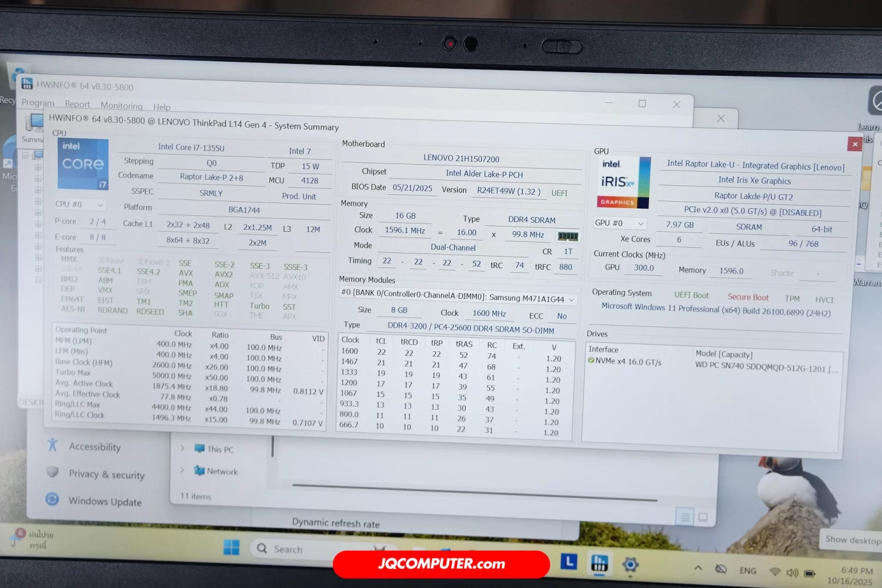Open HWiNFO from the taskbar
882x588 pixels.
click(x=599, y=563)
